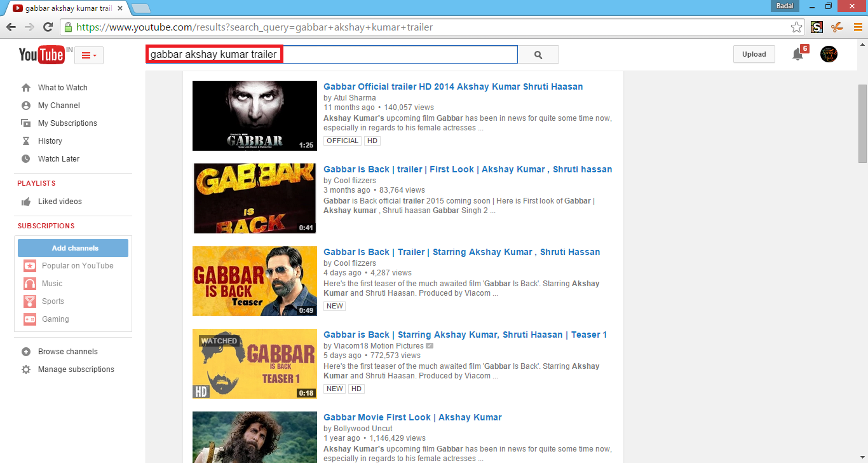Viewport: 868px width, 463px height.
Task: Click the S extension icon
Action: pos(817,27)
